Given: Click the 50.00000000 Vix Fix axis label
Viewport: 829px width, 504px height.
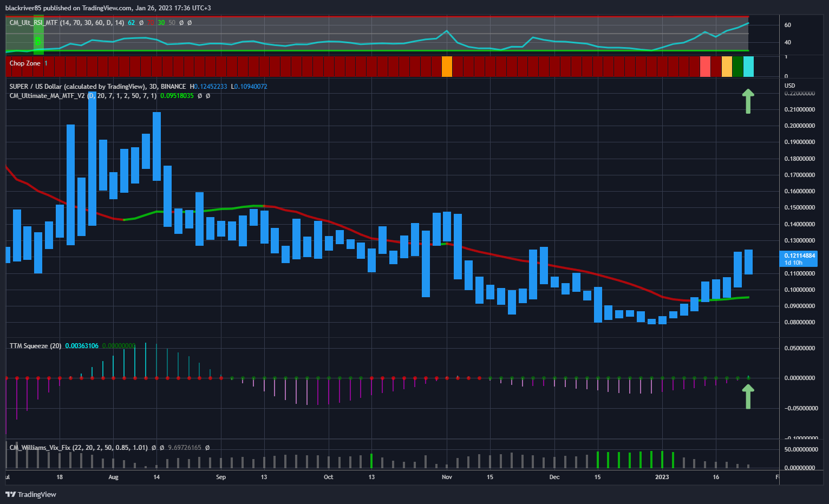Looking at the screenshot, I should click(x=801, y=450).
